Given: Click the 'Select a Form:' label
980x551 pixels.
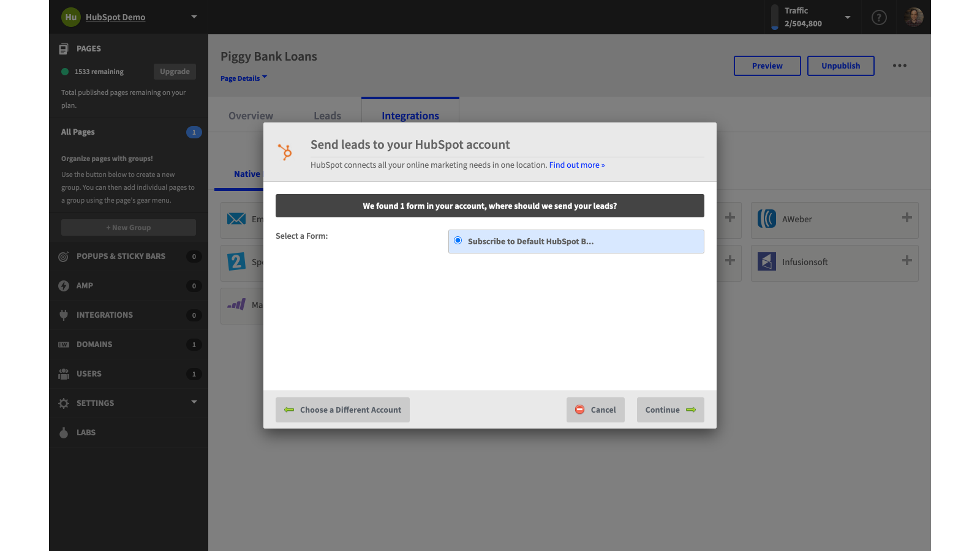Looking at the screenshot, I should [301, 236].
